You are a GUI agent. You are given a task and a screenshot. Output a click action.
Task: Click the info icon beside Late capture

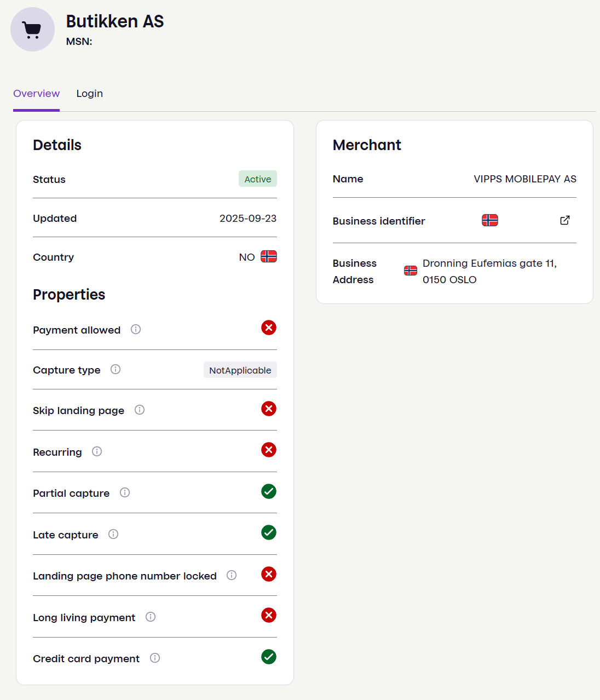click(x=113, y=534)
